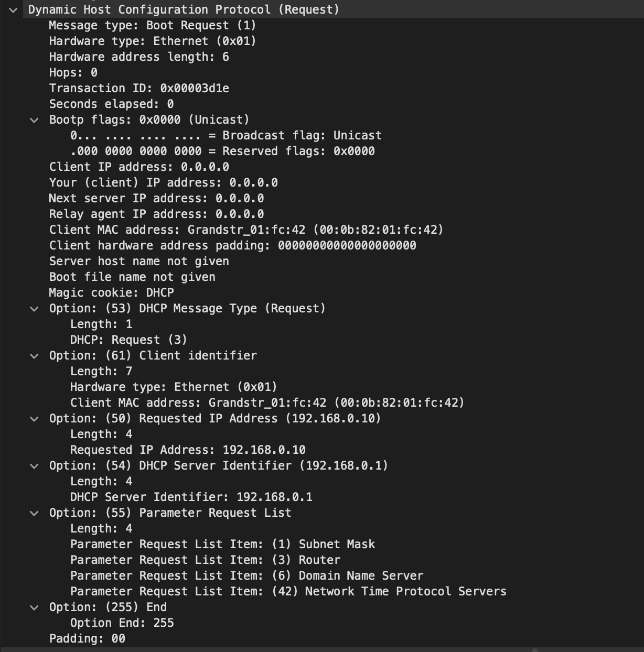Collapse the Bootp flags tree node
Screen dimensions: 644x652
click(x=34, y=120)
